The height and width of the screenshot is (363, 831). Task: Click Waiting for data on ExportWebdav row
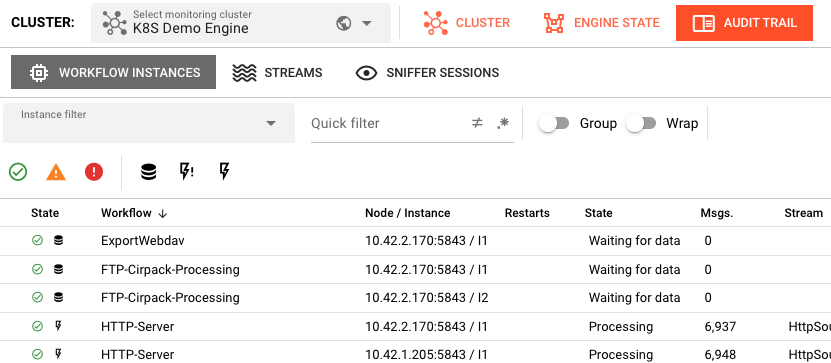coord(634,241)
